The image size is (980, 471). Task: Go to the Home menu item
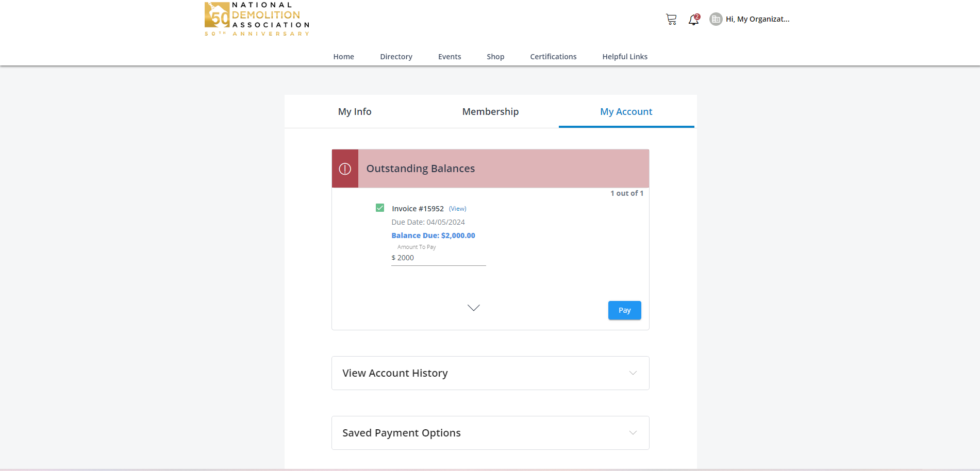tap(343, 57)
